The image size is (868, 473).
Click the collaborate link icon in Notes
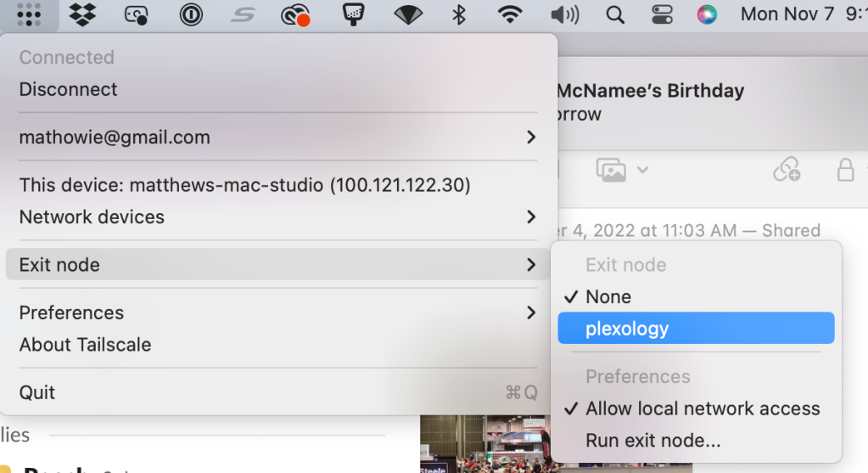coord(787,169)
